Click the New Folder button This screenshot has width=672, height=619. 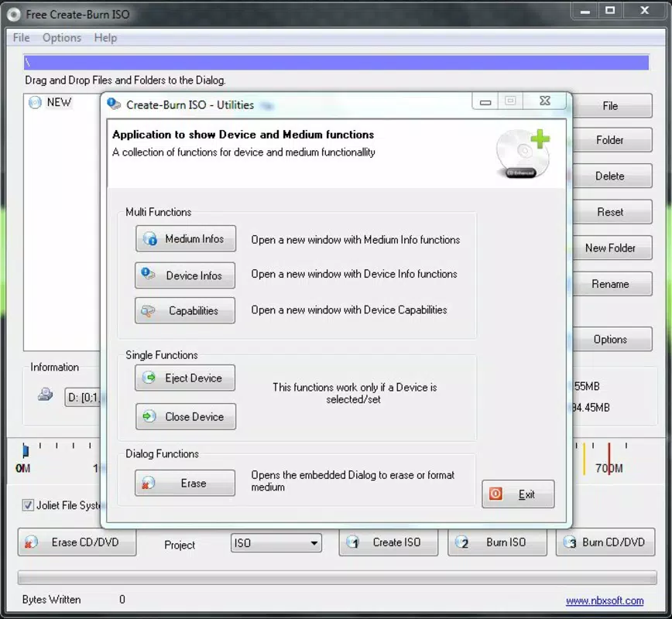612,248
